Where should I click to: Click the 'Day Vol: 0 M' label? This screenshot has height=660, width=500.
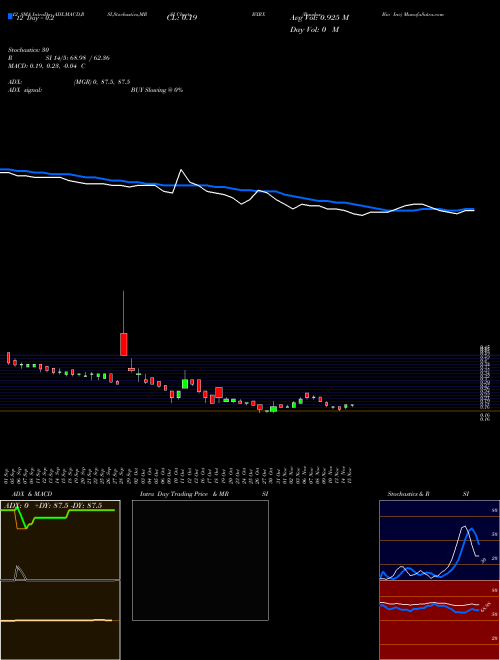314,30
